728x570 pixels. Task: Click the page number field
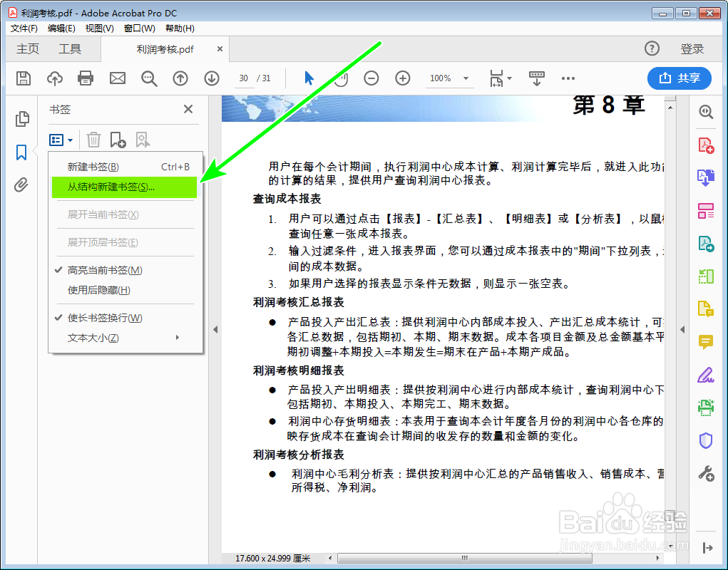244,78
